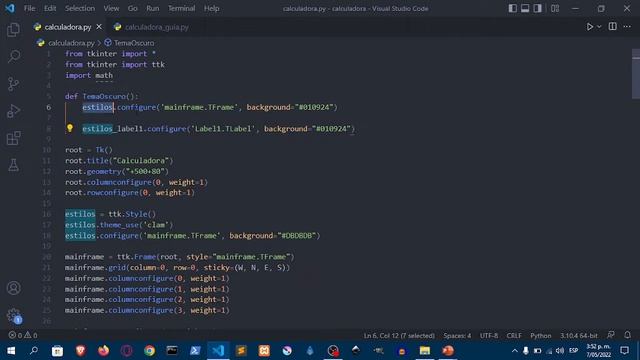Open the Testing flask view
640x360 pixels.
[x=13, y=165]
